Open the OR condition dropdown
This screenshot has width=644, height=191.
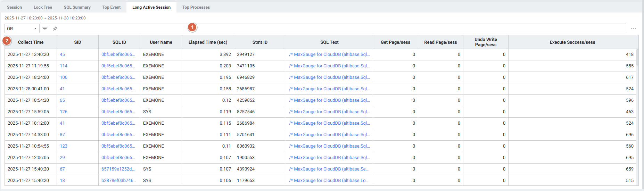22,28
